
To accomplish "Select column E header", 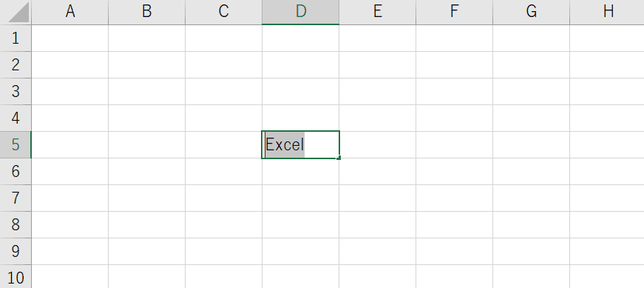I will click(x=377, y=12).
